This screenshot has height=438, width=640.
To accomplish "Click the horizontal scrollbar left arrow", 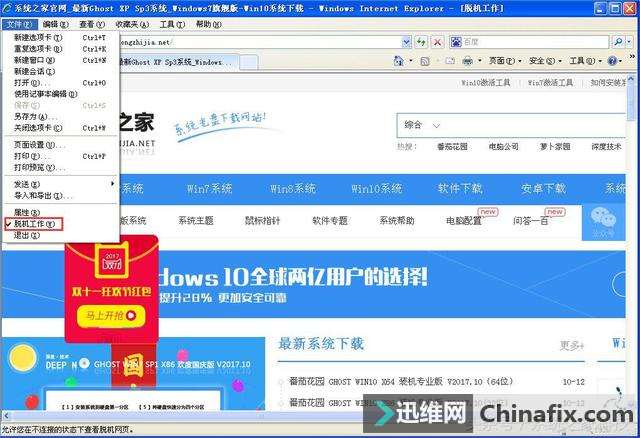I will click(x=6, y=416).
